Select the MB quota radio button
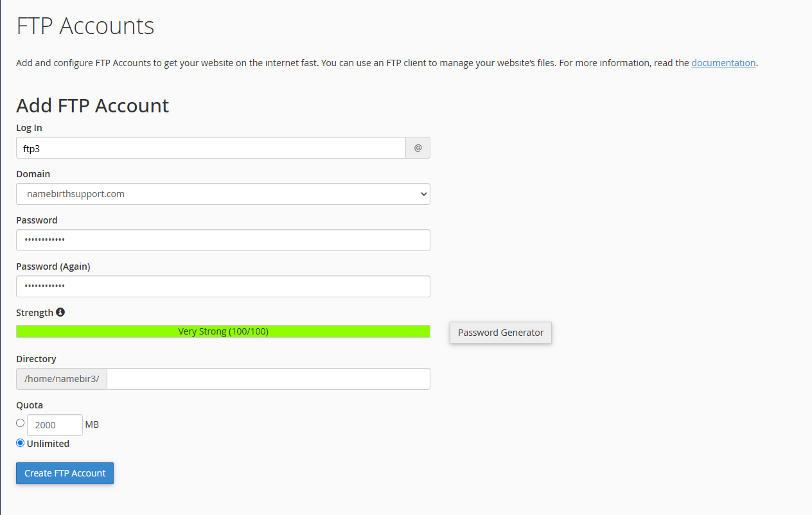Screen dimensions: 812x515 click(x=20, y=423)
